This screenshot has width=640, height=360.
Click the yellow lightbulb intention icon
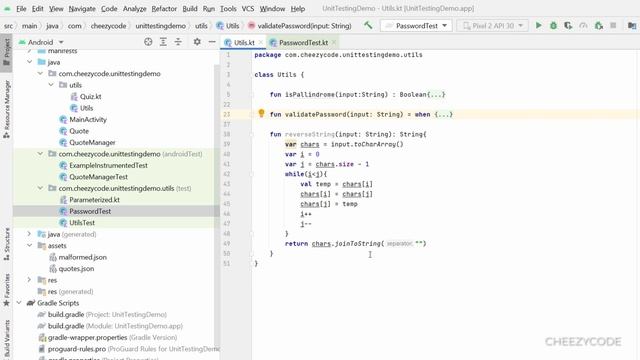coord(261,113)
